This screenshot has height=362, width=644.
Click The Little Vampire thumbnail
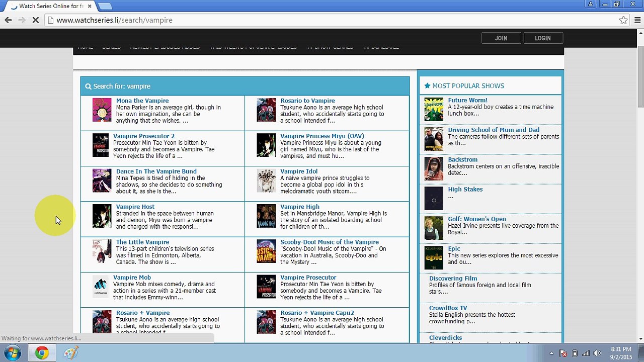tap(102, 251)
